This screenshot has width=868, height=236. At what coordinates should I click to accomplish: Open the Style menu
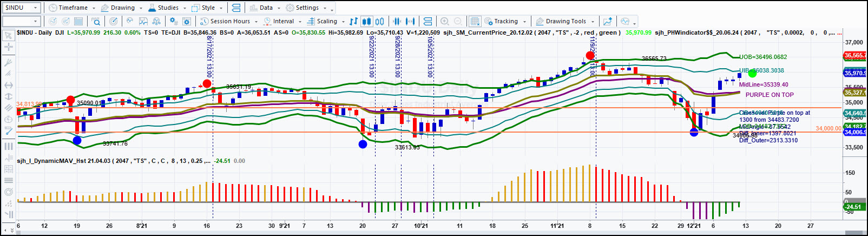click(x=207, y=8)
